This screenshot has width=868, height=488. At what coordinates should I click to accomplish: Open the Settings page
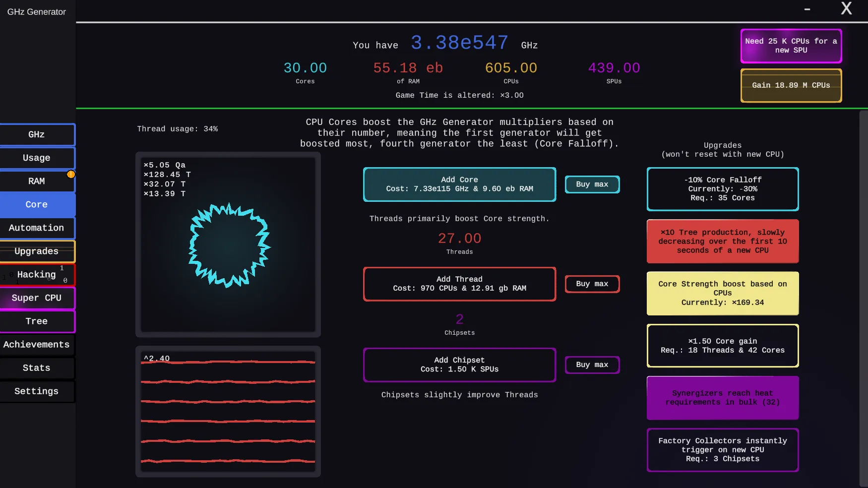pyautogui.click(x=37, y=391)
